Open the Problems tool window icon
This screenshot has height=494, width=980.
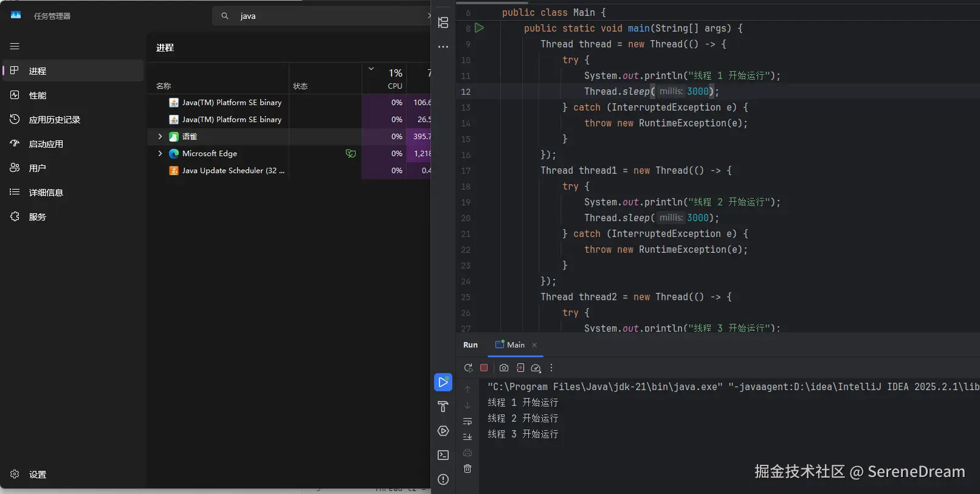pos(443,479)
